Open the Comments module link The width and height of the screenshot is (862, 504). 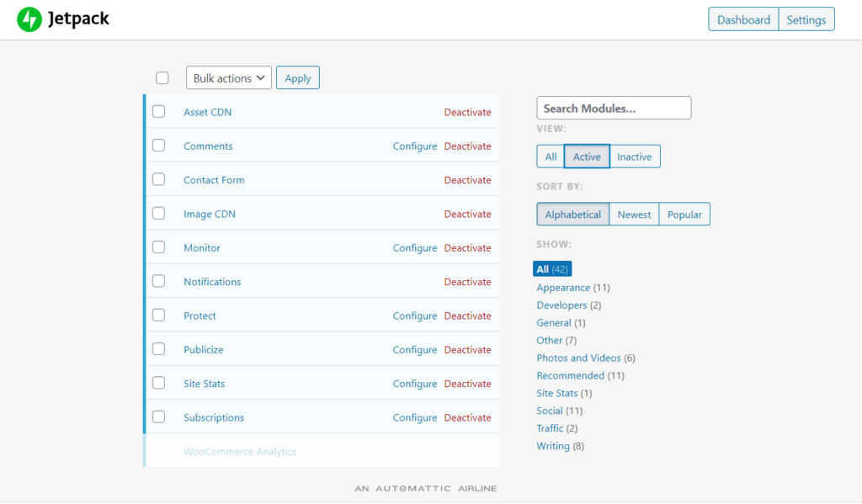click(208, 146)
